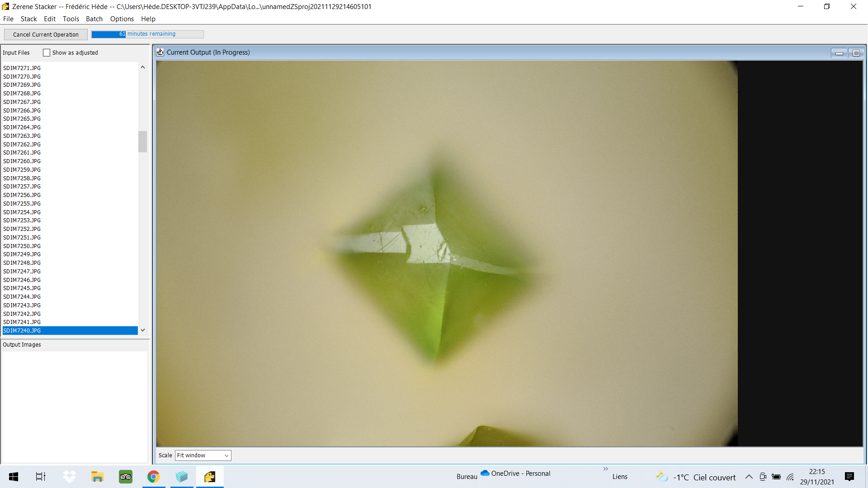Select input file SDIM7268.JPG
This screenshot has height=488, width=868.
pos(70,94)
